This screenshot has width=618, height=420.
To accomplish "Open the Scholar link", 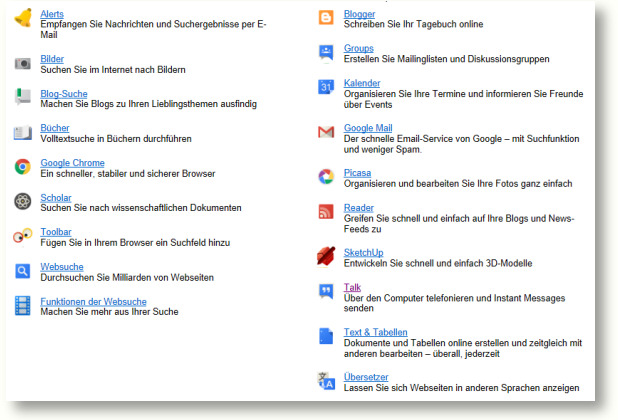I will click(x=56, y=198).
